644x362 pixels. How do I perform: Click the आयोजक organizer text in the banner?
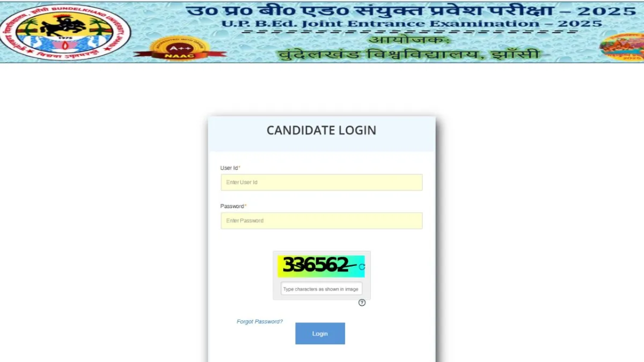click(x=410, y=41)
